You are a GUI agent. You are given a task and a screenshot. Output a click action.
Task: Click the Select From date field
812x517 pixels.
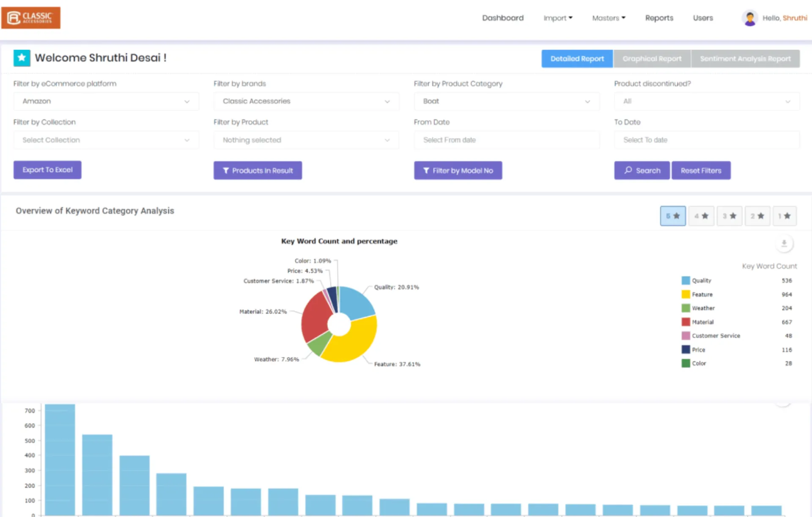point(506,140)
